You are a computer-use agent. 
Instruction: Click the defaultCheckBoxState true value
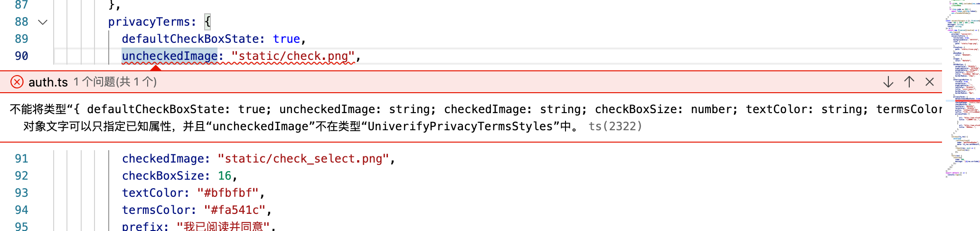[286, 39]
